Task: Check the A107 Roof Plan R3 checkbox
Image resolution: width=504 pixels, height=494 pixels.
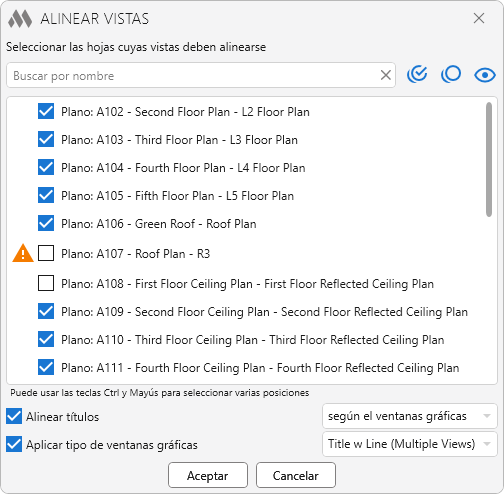Action: tap(46, 253)
